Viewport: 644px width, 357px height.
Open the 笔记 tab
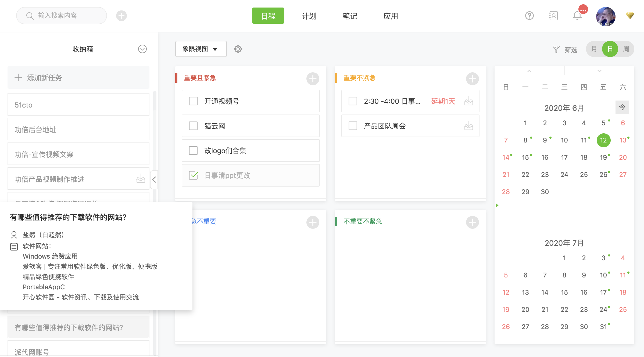(x=350, y=16)
